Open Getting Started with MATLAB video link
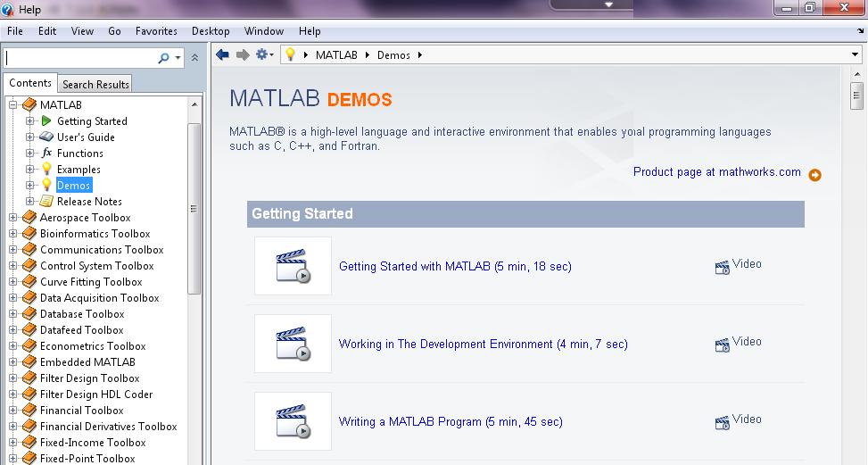 455,266
